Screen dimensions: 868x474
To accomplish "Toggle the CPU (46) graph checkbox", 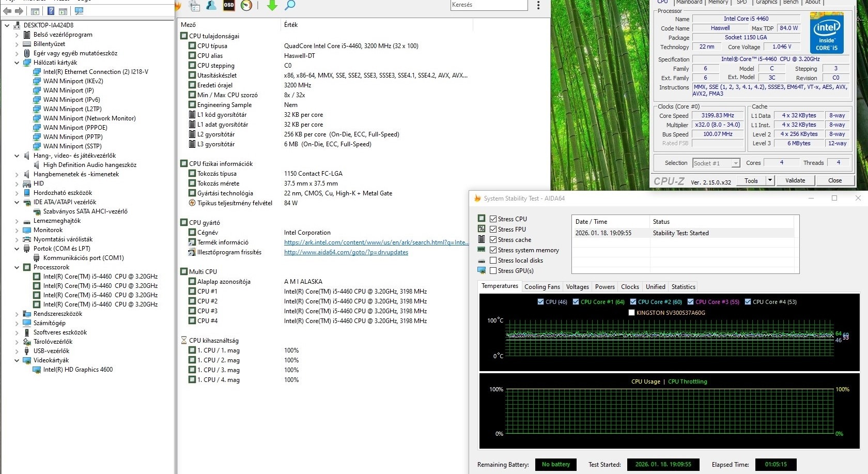I will tap(540, 302).
